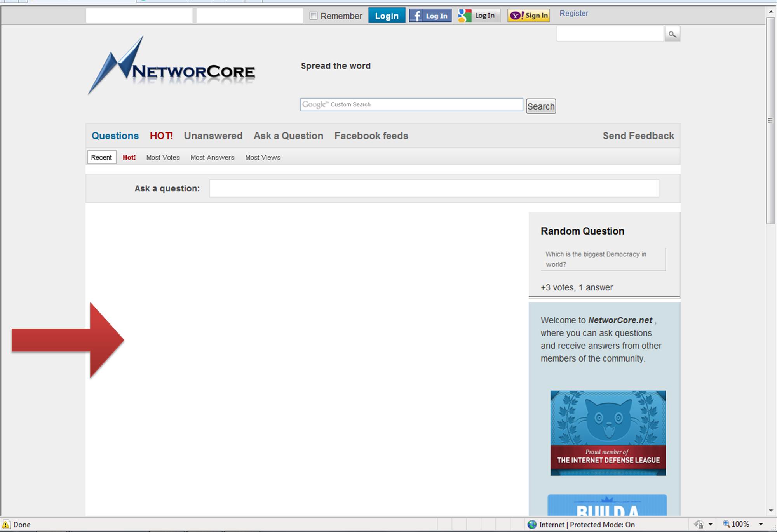Click the magnifier search icon button
This screenshot has height=532, width=777.
click(672, 34)
